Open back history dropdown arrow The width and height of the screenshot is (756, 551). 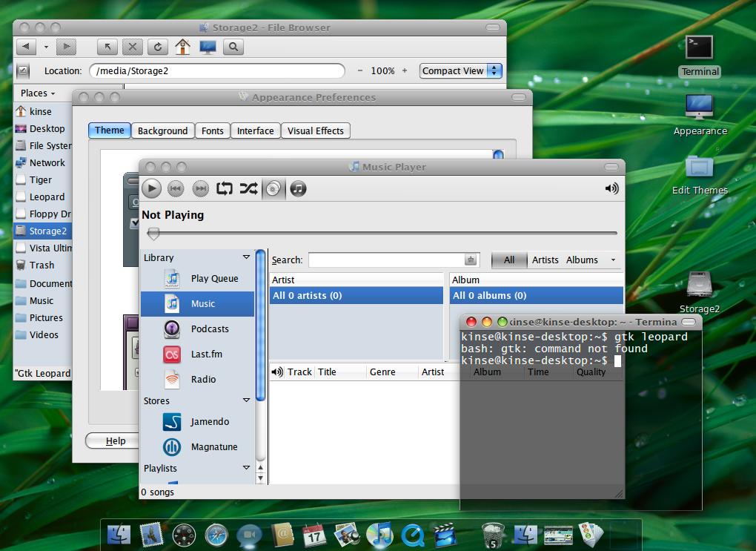pyautogui.click(x=46, y=47)
